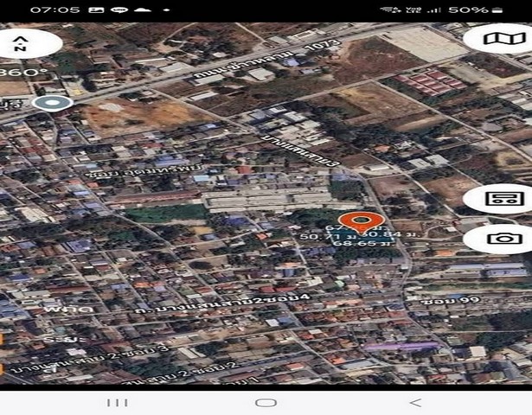This screenshot has width=532, height=415.
Task: Tap the gray circular location marker
Action: [x=52, y=104]
